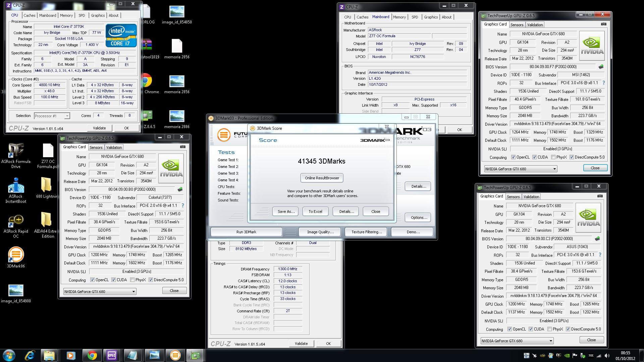Save BIOS via chip icon in ASUS GPU-Z window
This screenshot has height=362, width=644.
click(597, 239)
